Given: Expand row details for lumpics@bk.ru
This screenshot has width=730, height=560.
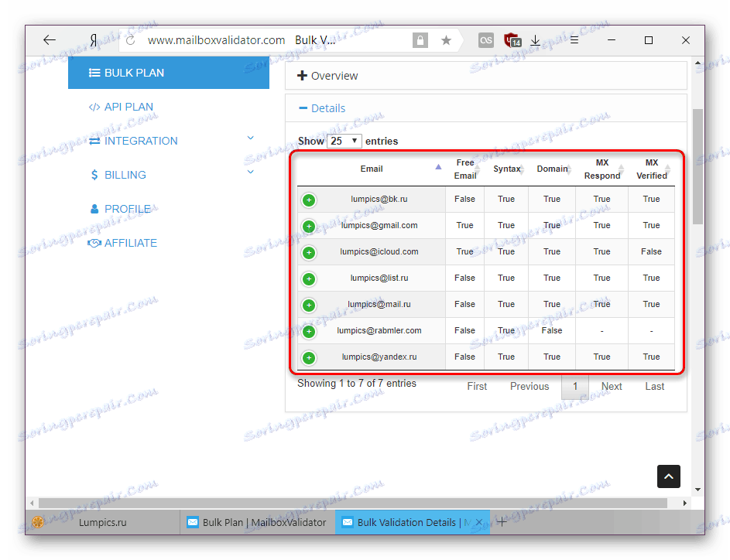Looking at the screenshot, I should [309, 200].
